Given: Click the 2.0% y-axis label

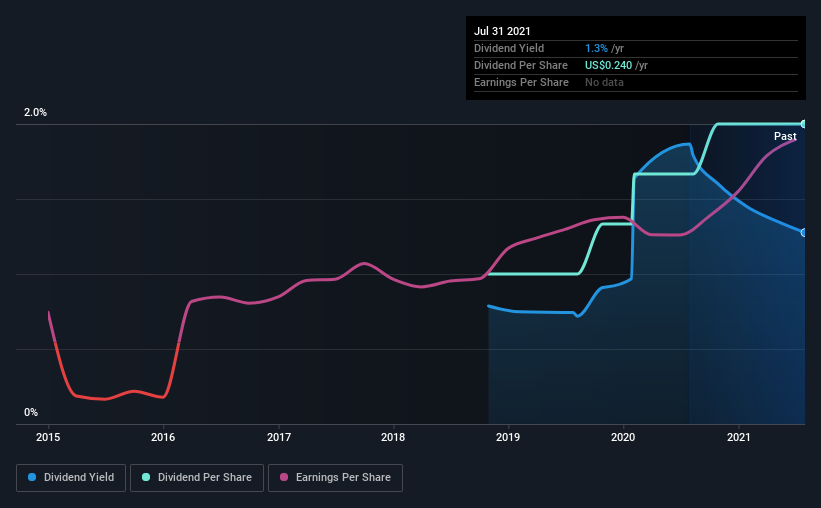Looking at the screenshot, I should click(x=36, y=113).
